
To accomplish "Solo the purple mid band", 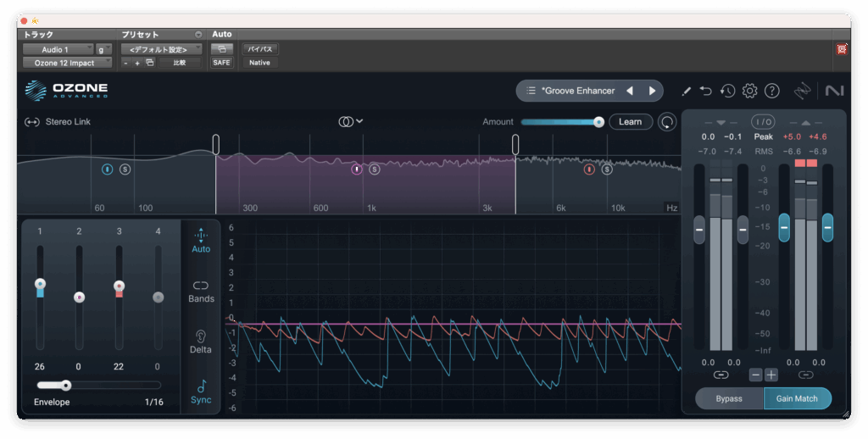I will [x=375, y=169].
